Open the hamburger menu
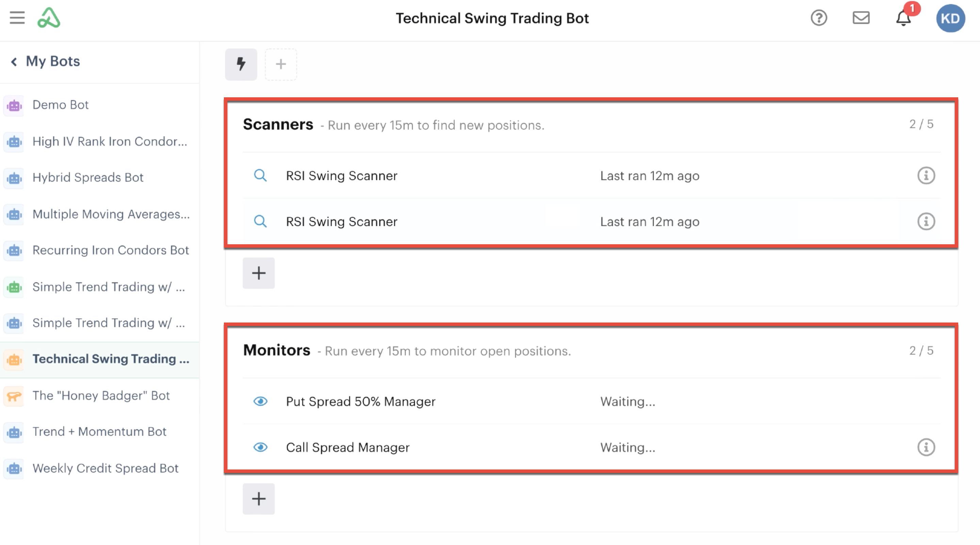Screen dimensions: 980x545 click(17, 18)
